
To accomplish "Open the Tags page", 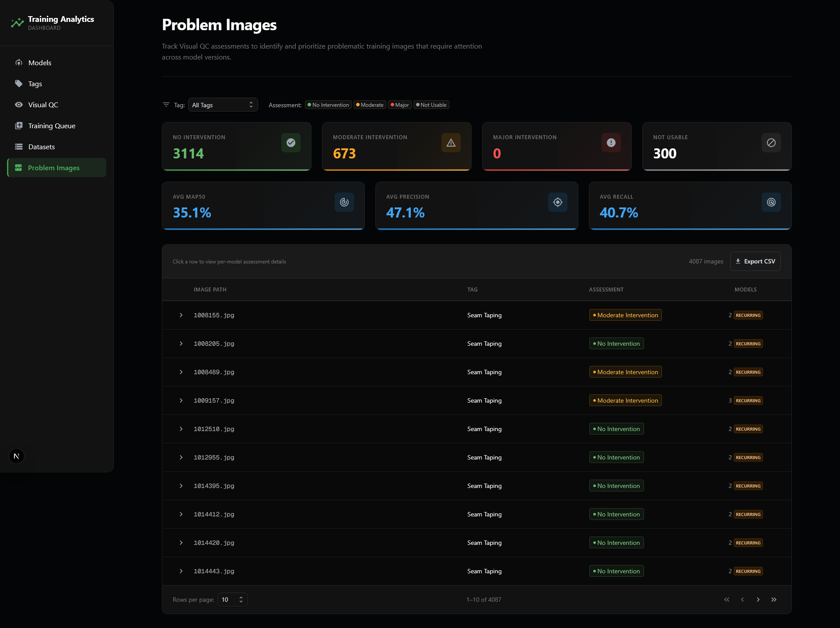I will (57, 84).
